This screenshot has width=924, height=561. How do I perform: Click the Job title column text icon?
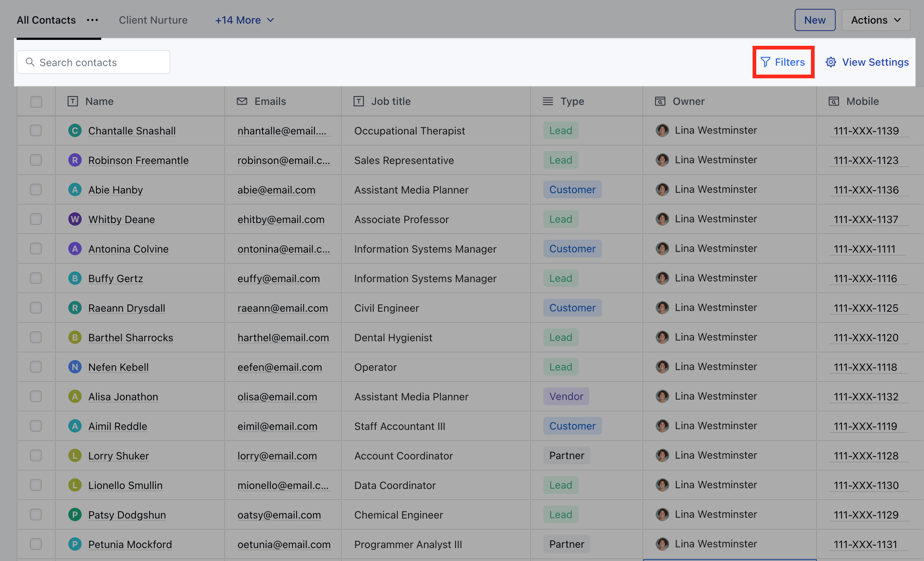click(x=358, y=101)
